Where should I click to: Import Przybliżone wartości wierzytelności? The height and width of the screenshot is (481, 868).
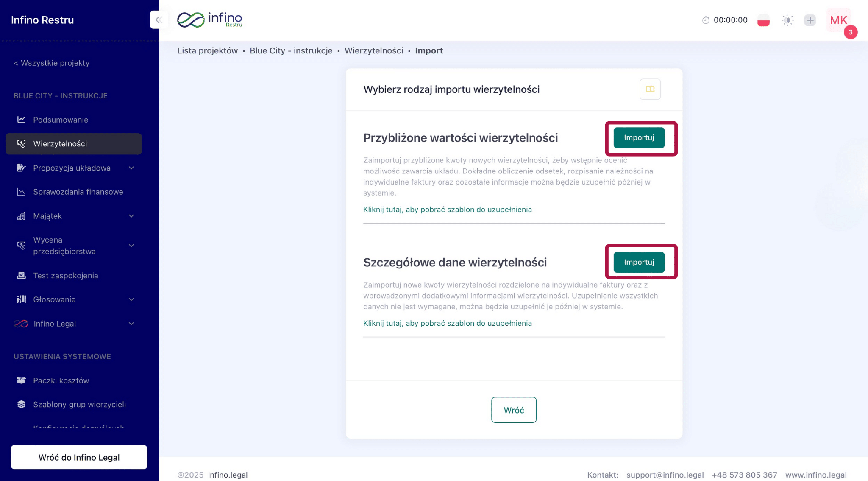coord(639,137)
